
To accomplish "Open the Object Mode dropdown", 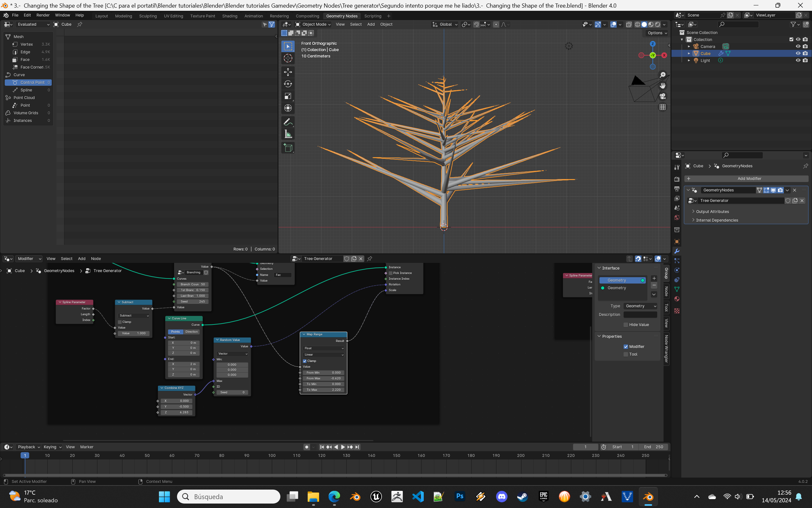I will click(313, 24).
